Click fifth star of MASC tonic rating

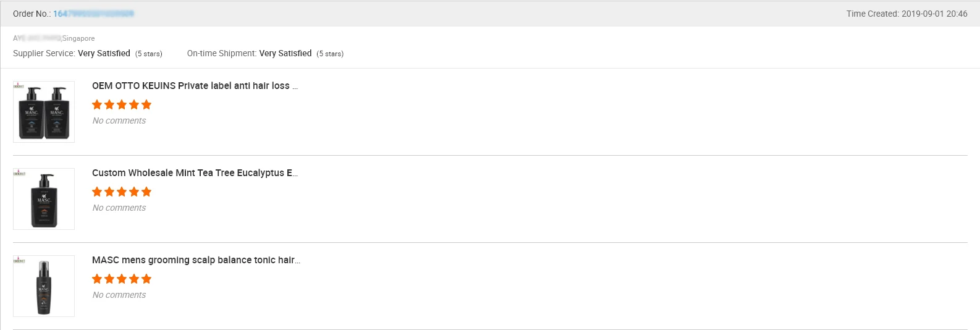(x=146, y=279)
